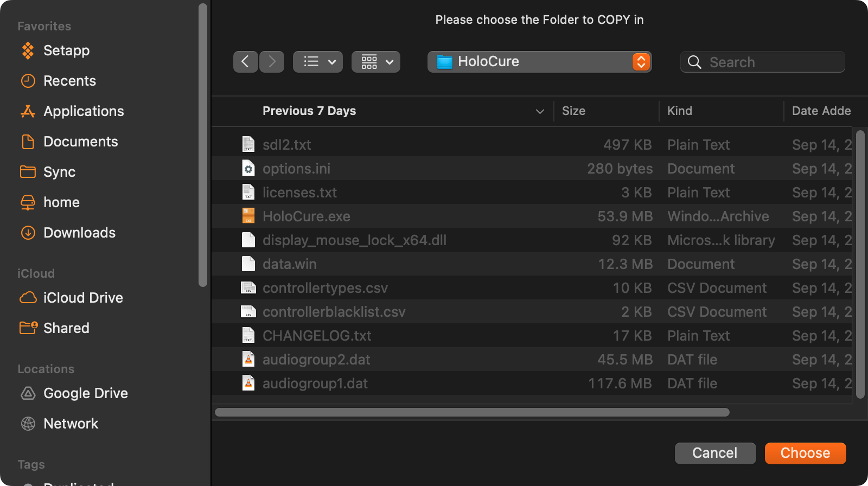This screenshot has width=868, height=486.
Task: Click the licenses.txt file icon
Action: 248,192
